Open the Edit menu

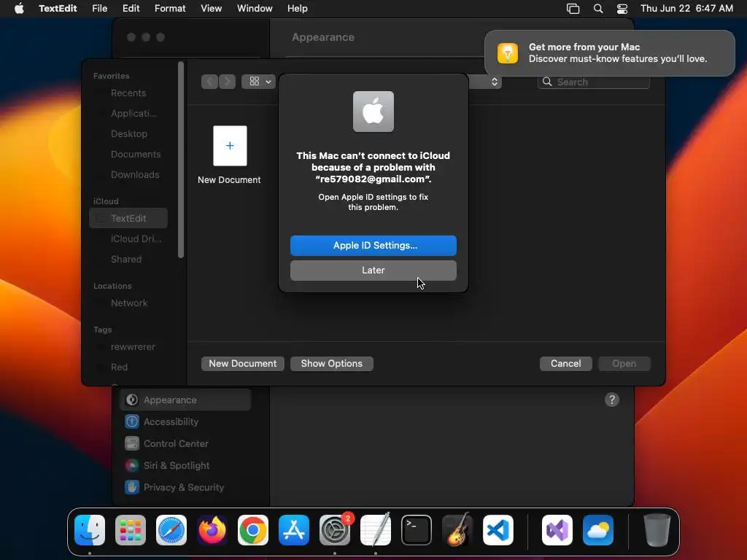click(131, 8)
